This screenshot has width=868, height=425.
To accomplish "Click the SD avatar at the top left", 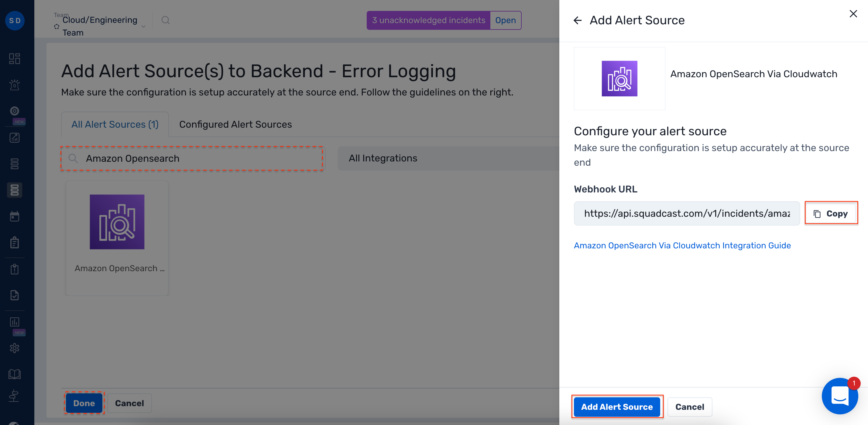I will coord(15,21).
